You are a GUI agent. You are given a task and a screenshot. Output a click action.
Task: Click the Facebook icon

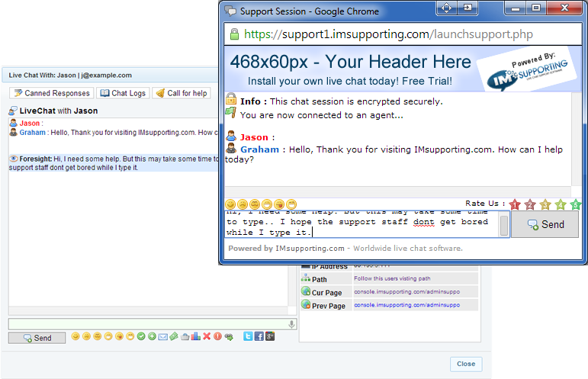[259, 336]
